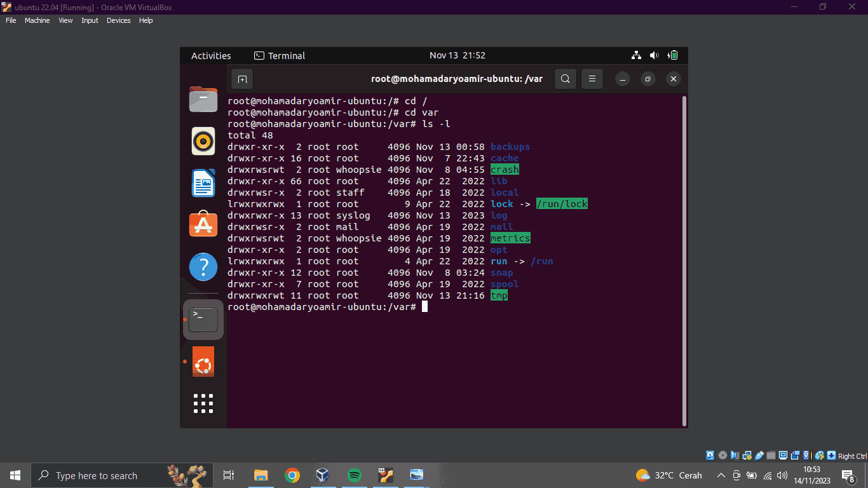Open the terminal hamburger menu
The width and height of the screenshot is (868, 488).
coord(592,79)
